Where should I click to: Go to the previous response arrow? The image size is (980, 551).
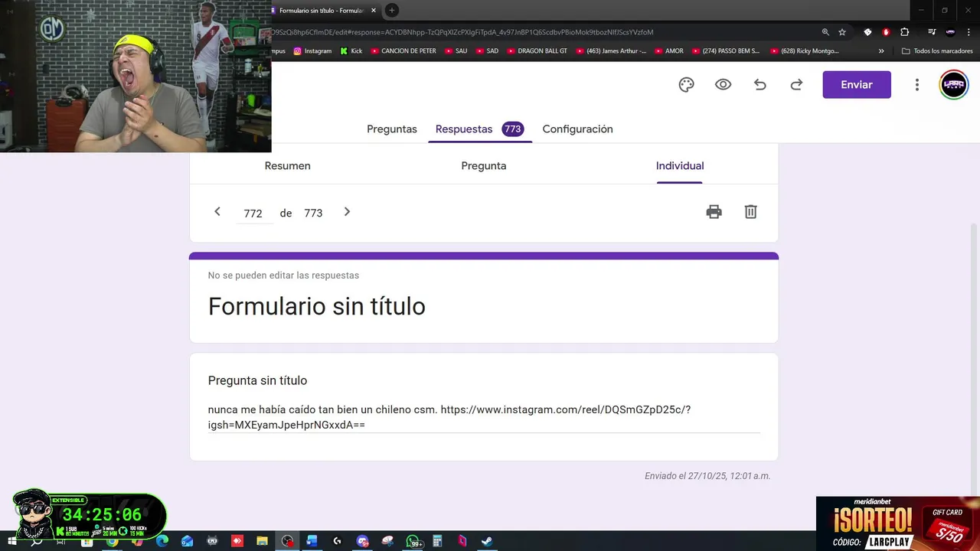click(217, 212)
